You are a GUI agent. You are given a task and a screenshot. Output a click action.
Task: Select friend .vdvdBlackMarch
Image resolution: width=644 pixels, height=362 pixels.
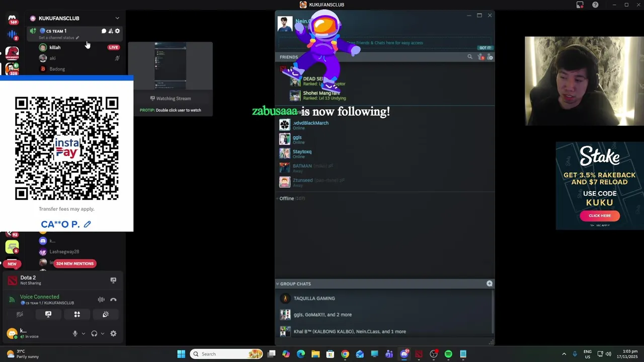[x=310, y=123]
